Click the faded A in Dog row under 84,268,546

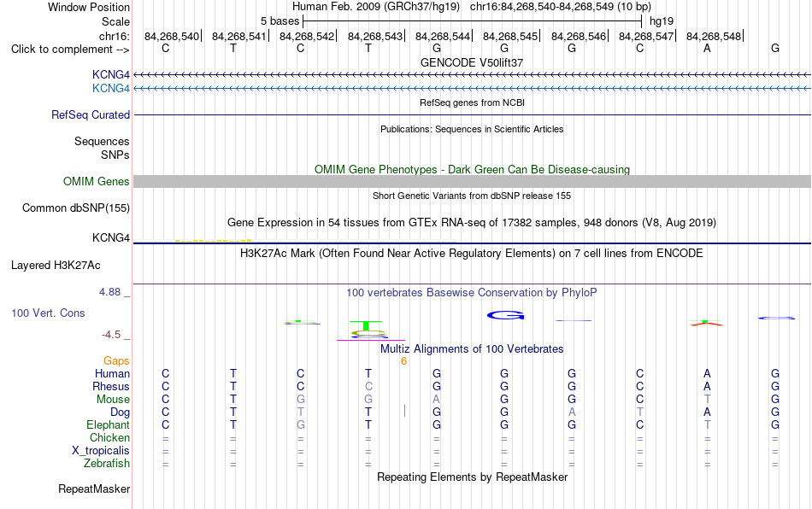[572, 412]
